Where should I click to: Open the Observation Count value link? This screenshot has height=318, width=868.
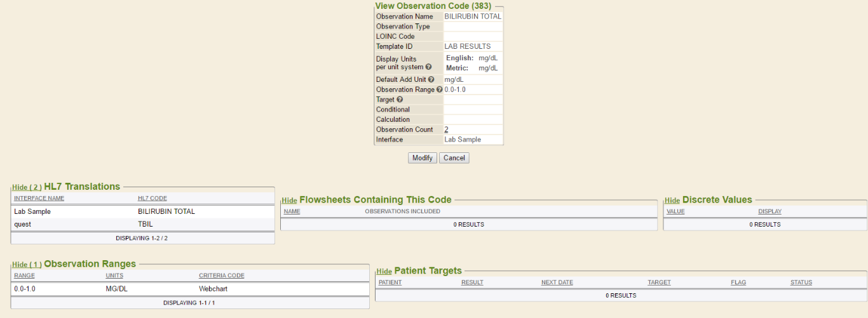[446, 129]
